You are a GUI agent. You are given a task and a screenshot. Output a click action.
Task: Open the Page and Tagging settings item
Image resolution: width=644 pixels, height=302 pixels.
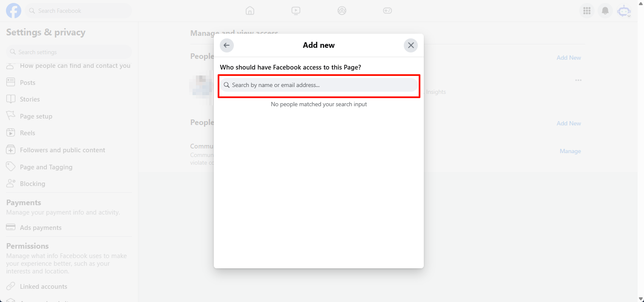pos(69,167)
